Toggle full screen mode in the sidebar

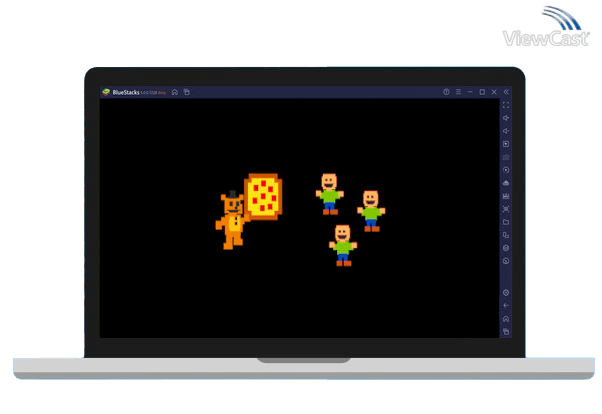coord(506,105)
